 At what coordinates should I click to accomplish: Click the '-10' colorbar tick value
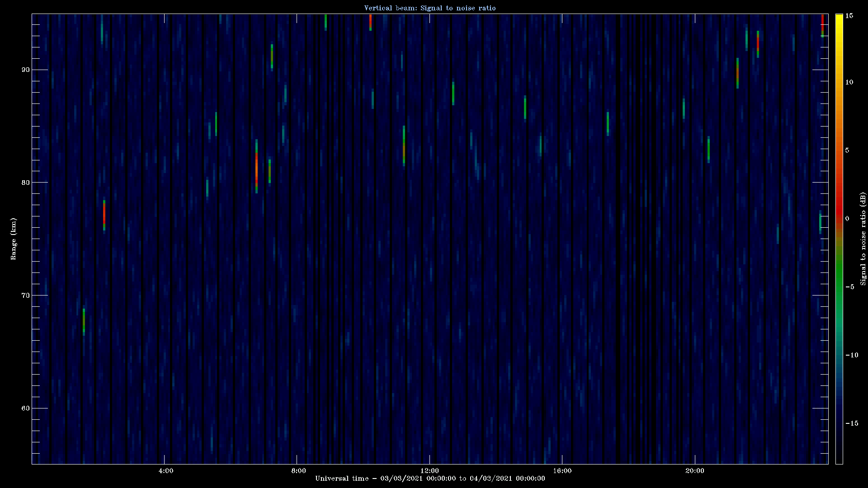tap(852, 355)
